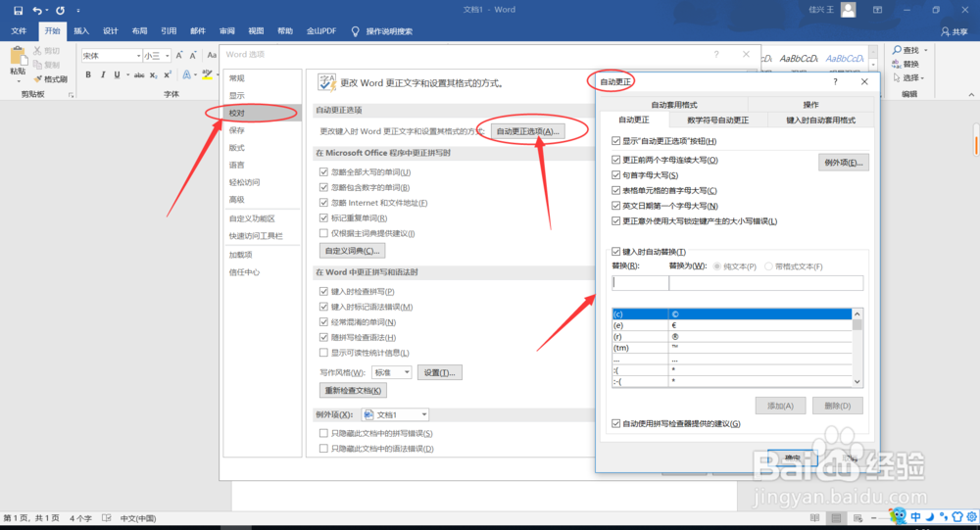Select Proofing category (校对) in Word Options

[x=262, y=113]
